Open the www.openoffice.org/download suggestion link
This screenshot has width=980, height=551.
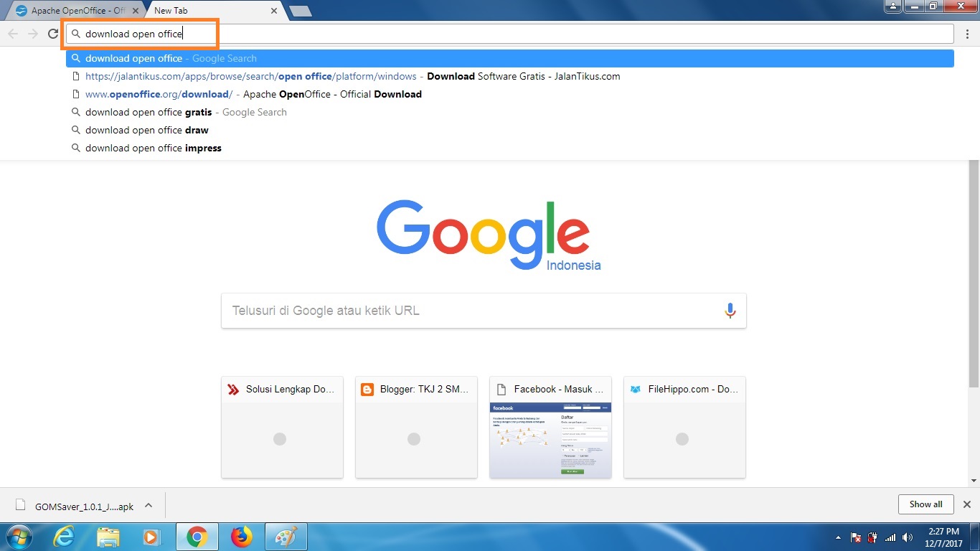(x=158, y=94)
